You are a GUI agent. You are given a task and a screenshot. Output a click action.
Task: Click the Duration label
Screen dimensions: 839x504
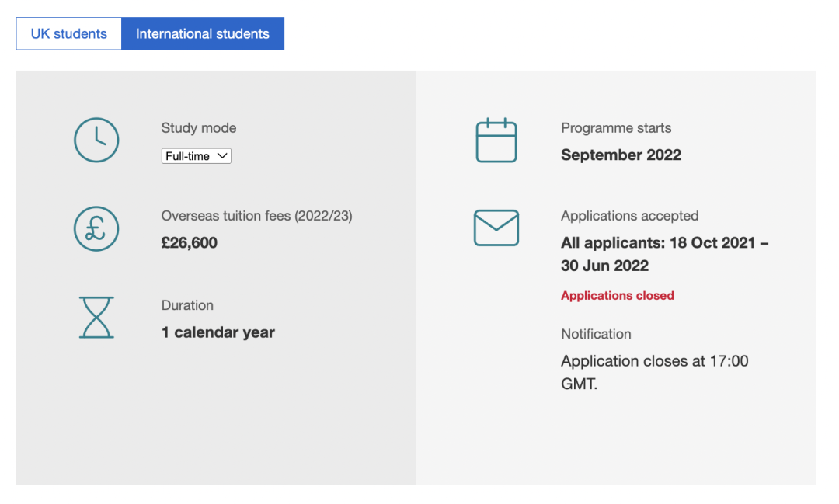pyautogui.click(x=187, y=305)
